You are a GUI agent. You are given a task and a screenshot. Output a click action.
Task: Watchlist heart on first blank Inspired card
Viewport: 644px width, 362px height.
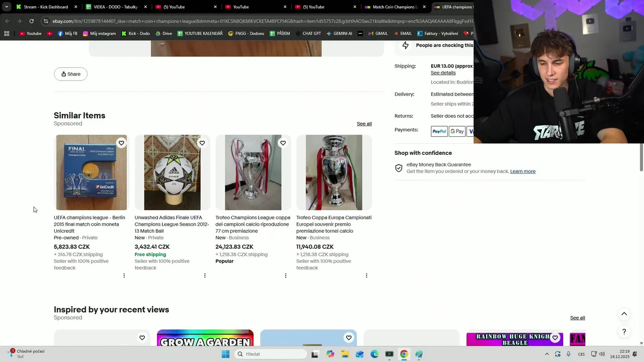[142, 338]
